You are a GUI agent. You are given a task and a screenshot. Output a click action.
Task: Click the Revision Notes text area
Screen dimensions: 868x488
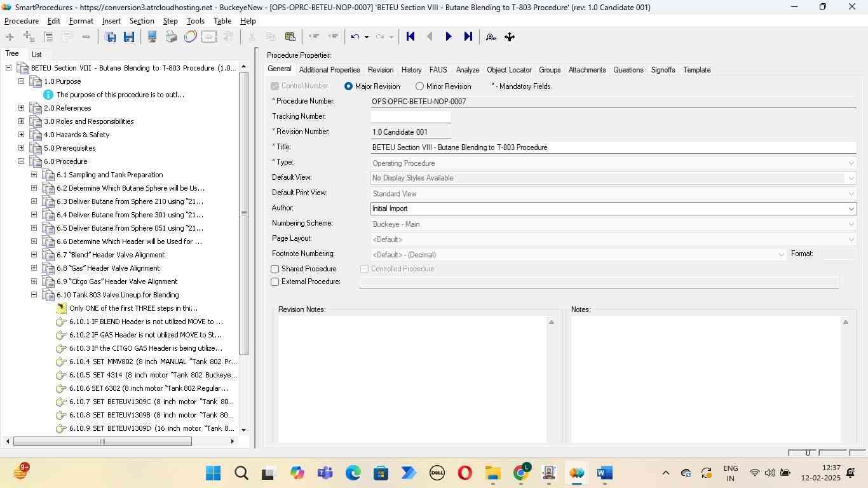click(x=412, y=379)
